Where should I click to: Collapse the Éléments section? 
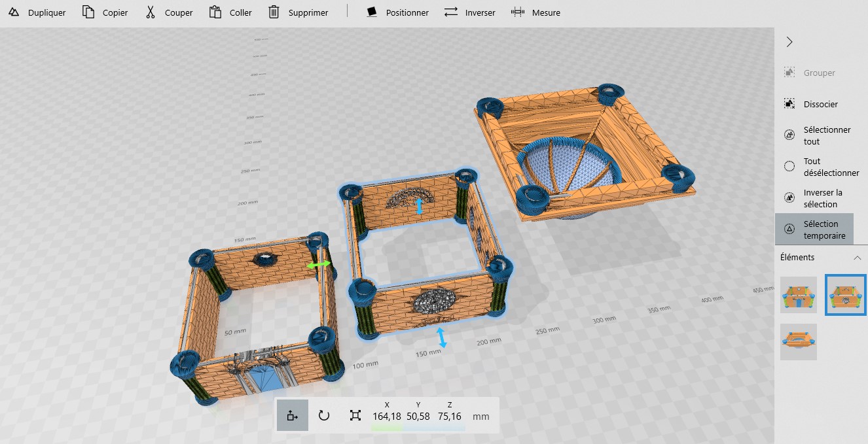coord(857,258)
